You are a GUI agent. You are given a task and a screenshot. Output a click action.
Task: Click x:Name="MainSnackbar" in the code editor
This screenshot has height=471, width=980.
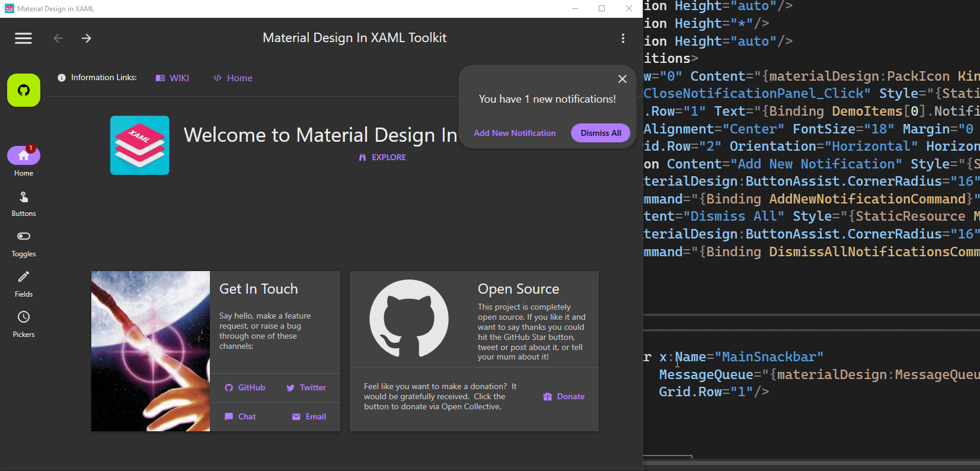tap(741, 357)
